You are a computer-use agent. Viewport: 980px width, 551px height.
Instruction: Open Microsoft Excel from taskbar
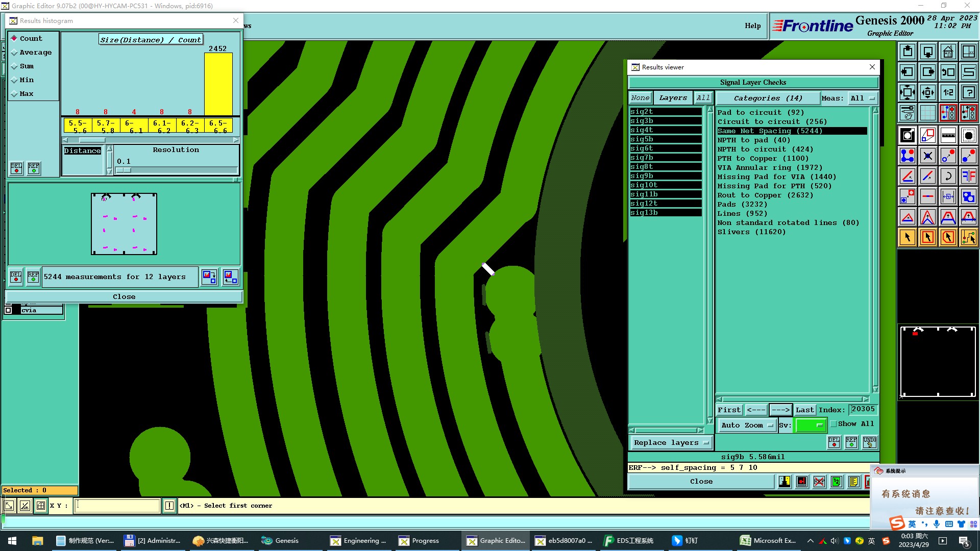[768, 541]
